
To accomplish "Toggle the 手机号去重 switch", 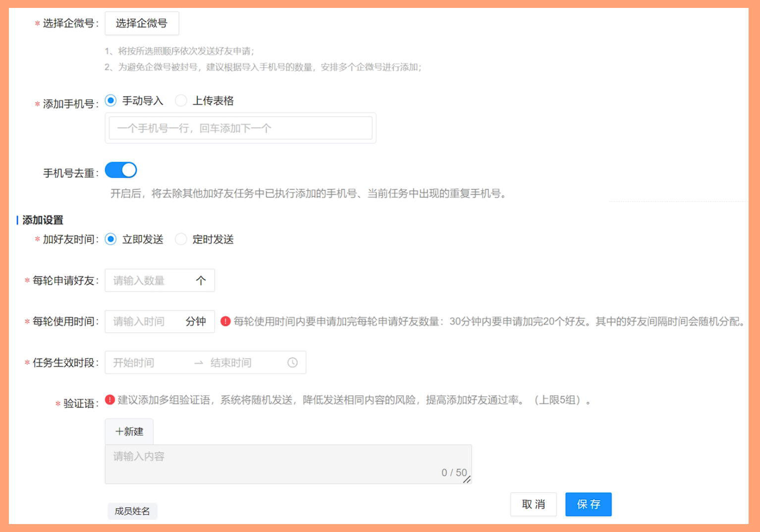I will coord(121,170).
